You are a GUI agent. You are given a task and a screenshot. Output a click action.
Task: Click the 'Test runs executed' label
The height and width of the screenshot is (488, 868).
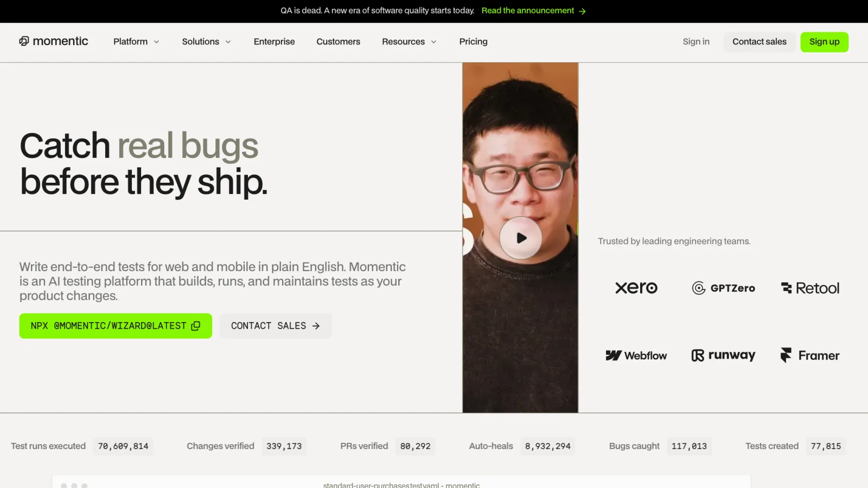tap(48, 446)
